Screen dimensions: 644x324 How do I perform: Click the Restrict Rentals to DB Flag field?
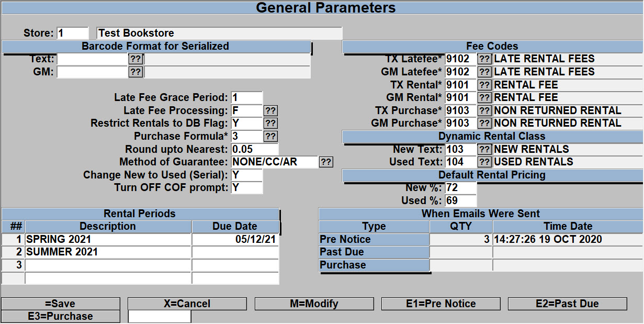pos(247,124)
